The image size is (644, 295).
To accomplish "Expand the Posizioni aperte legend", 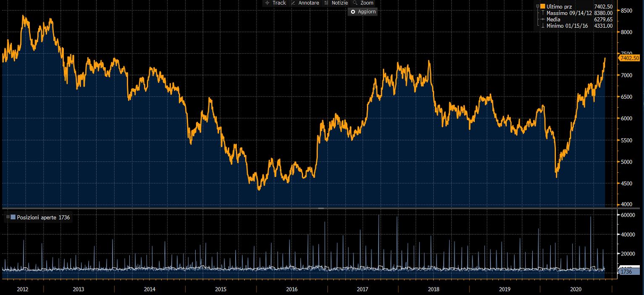I will coord(8,217).
